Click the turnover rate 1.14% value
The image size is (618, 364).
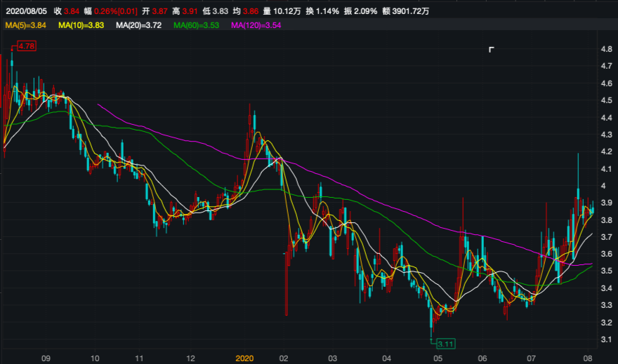(x=328, y=11)
